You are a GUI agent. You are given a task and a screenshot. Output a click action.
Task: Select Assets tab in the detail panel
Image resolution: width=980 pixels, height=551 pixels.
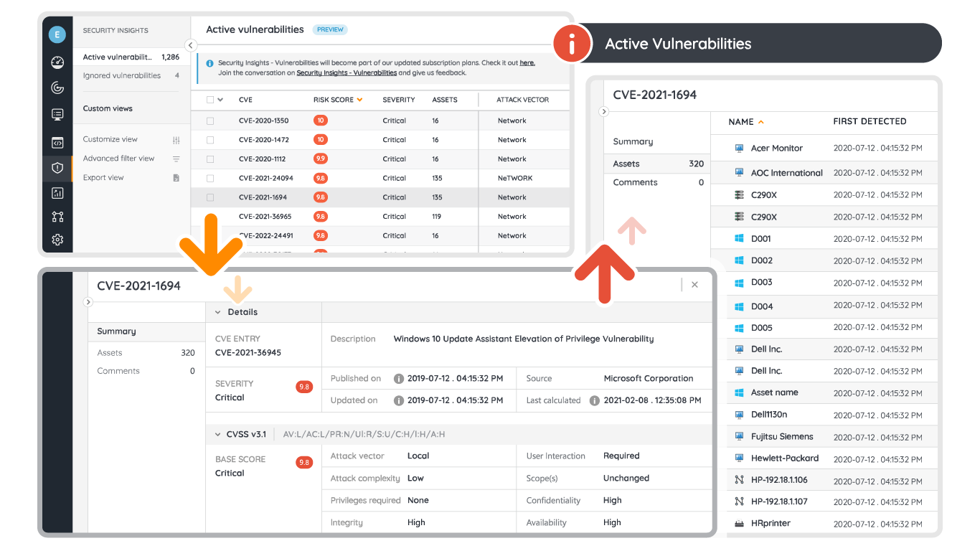click(x=146, y=353)
